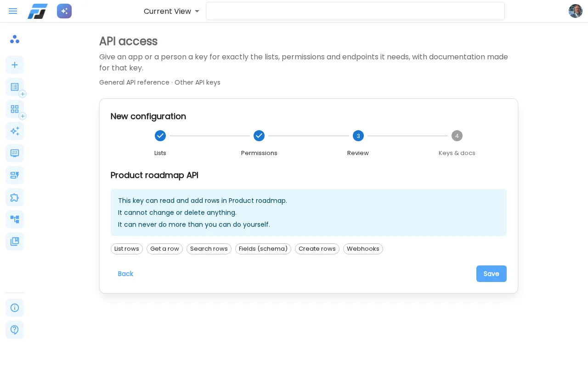Select the Review step 3

pyautogui.click(x=358, y=143)
